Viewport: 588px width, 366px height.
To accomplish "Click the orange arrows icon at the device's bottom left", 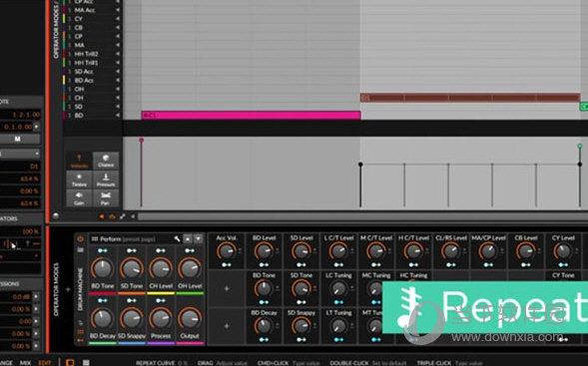I will pos(80,340).
